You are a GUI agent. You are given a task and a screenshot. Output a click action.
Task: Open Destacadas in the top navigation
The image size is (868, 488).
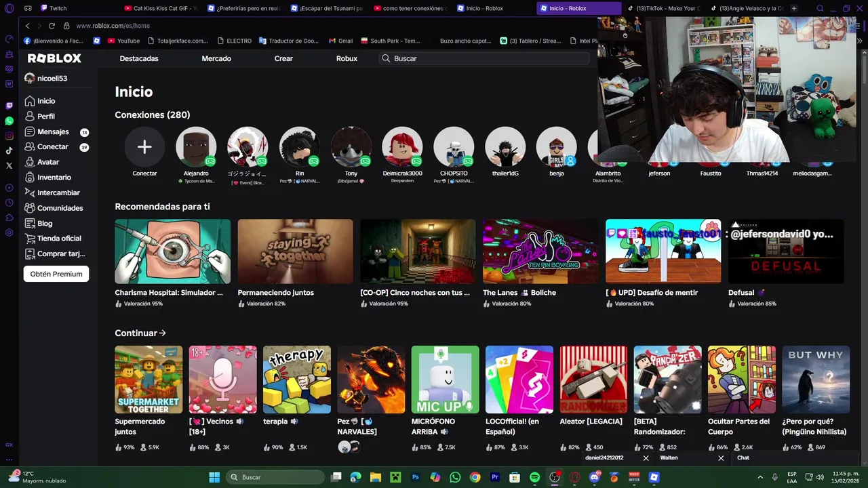(x=139, y=58)
